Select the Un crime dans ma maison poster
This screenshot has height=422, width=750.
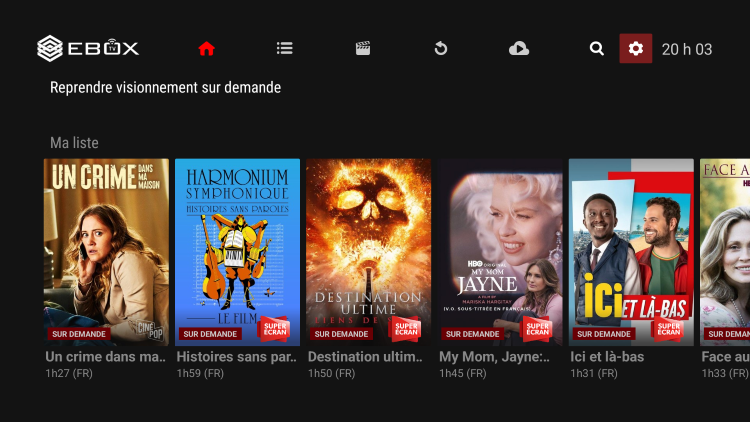(x=106, y=251)
